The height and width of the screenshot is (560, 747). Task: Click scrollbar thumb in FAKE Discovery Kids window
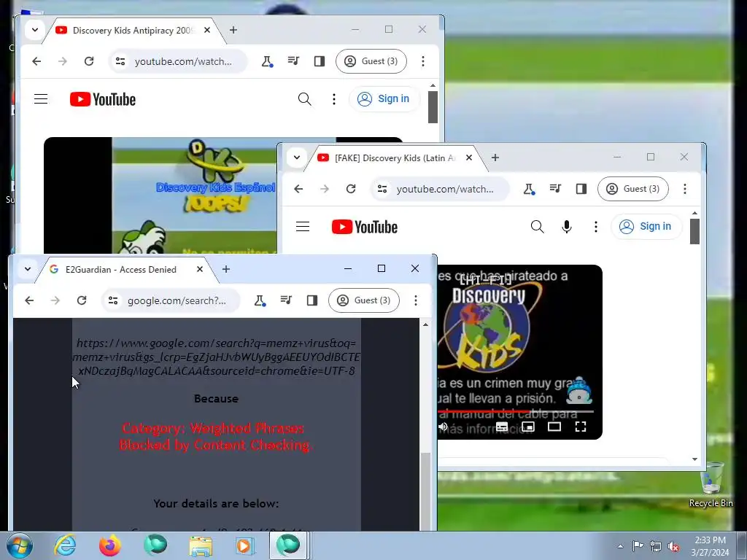694,232
